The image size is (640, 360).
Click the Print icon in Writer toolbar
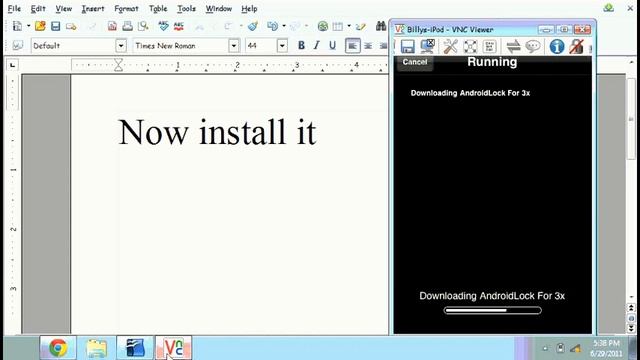point(127,26)
